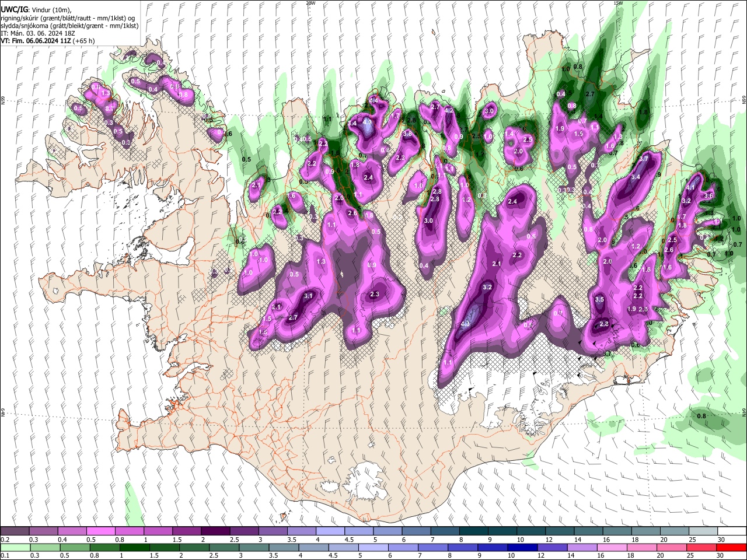Viewport: 747px width, 560px height.
Task: Select the 'slydda/snjókoma (grátt/bleikt/grænt - mm/1klst)' line
Action: (x=69, y=26)
